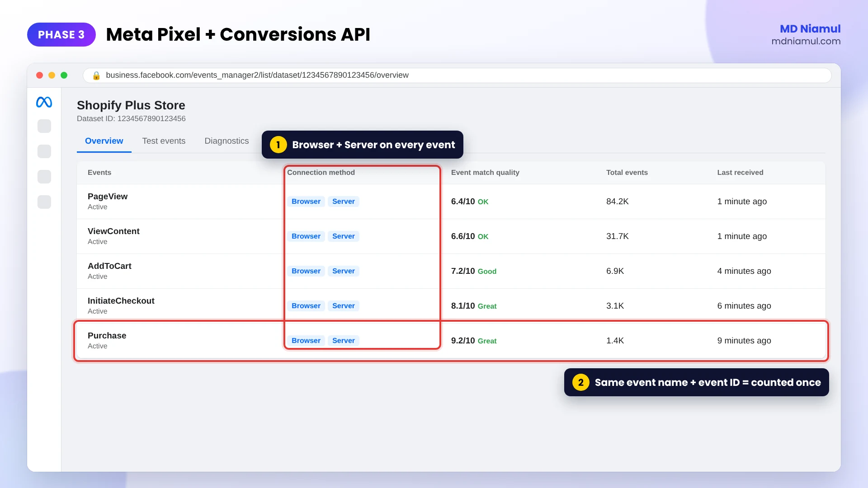Click the Events column header
Image resolution: width=868 pixels, height=488 pixels.
(99, 173)
